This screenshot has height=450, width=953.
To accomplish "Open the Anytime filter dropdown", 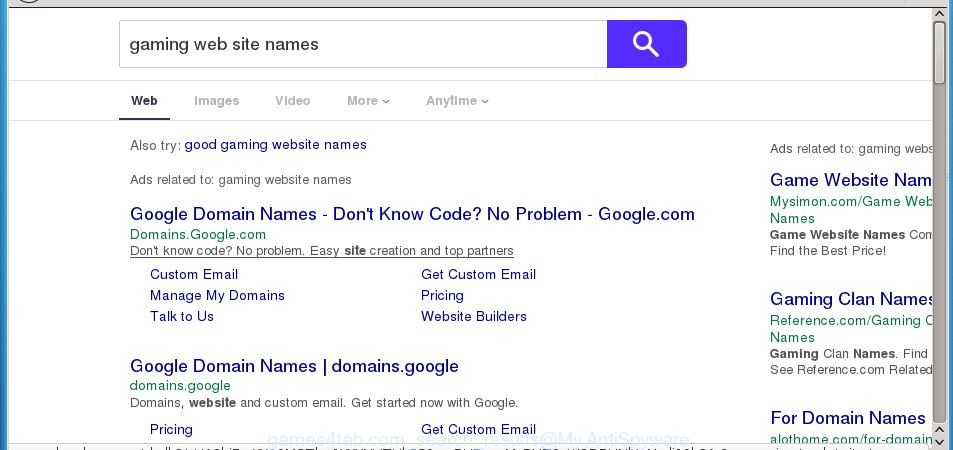I will click(x=457, y=101).
